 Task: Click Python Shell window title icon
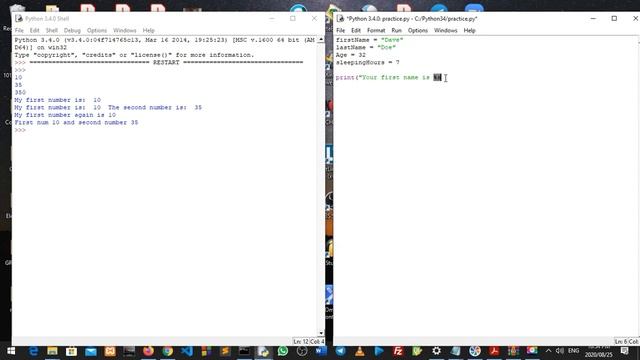(19, 18)
